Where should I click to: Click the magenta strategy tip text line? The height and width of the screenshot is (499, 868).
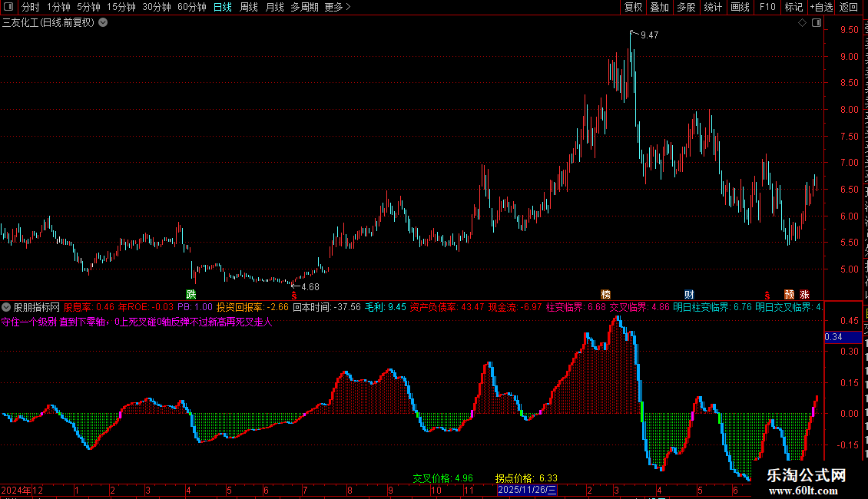[x=137, y=322]
